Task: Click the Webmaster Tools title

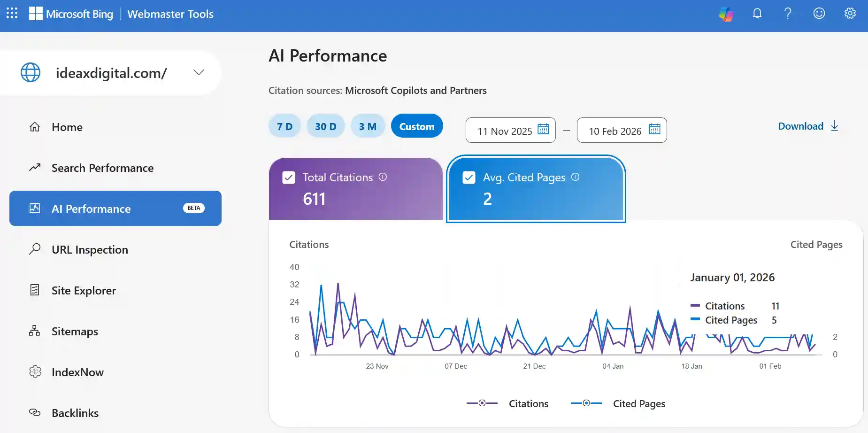Action: click(x=170, y=14)
